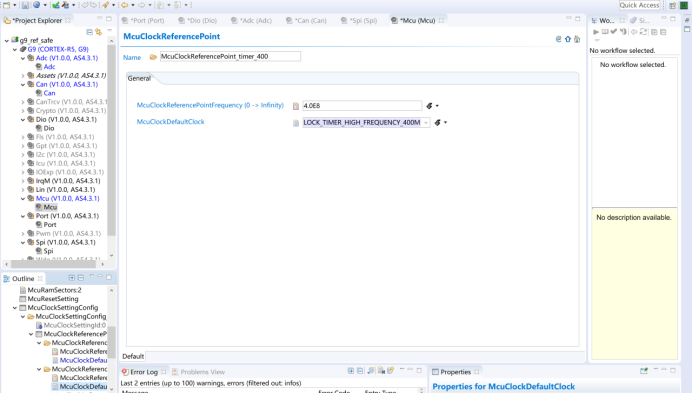Switch to the *Spi (Spi) editor tab
693x393 pixels.
tap(360, 20)
